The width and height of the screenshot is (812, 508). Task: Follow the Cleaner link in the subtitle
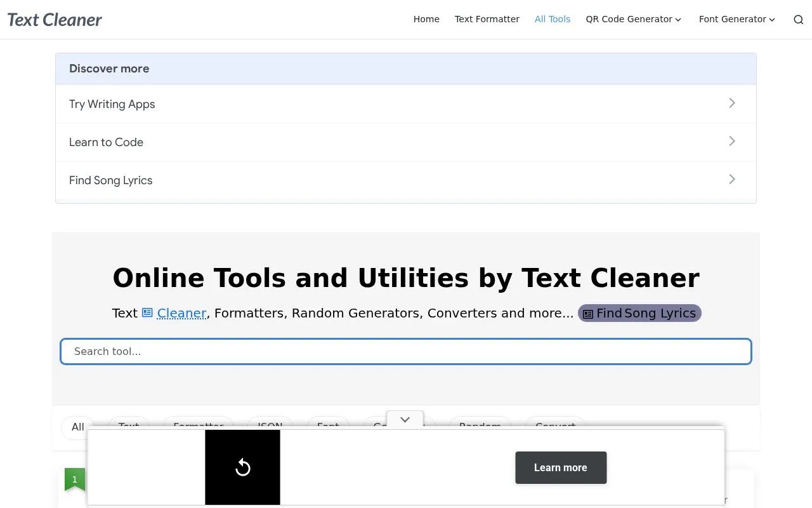pos(181,313)
